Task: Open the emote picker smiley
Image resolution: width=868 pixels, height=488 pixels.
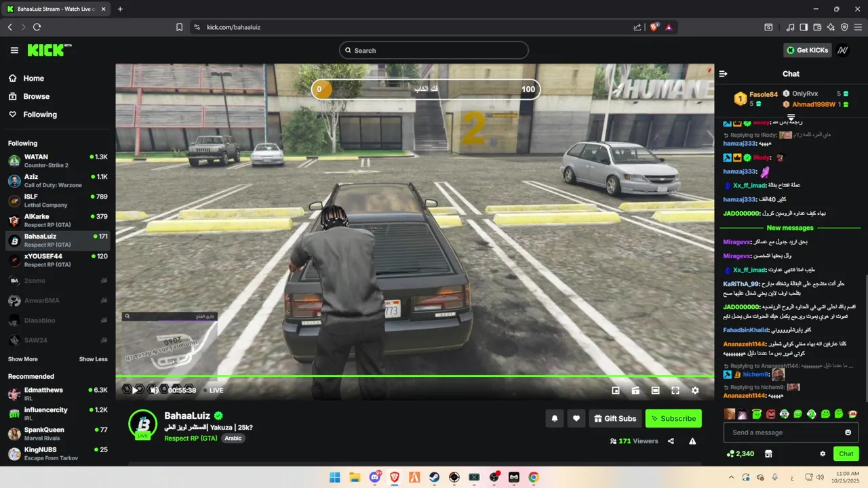Action: click(848, 432)
